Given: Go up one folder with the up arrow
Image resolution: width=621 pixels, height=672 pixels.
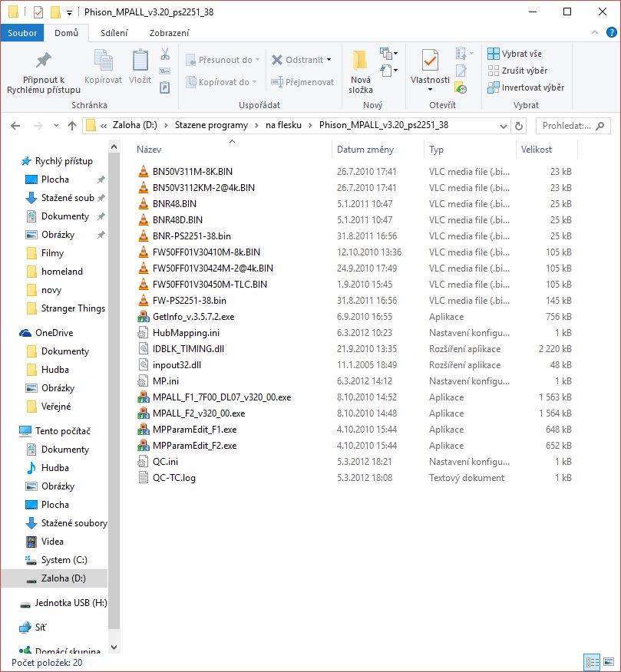Looking at the screenshot, I should tap(72, 126).
